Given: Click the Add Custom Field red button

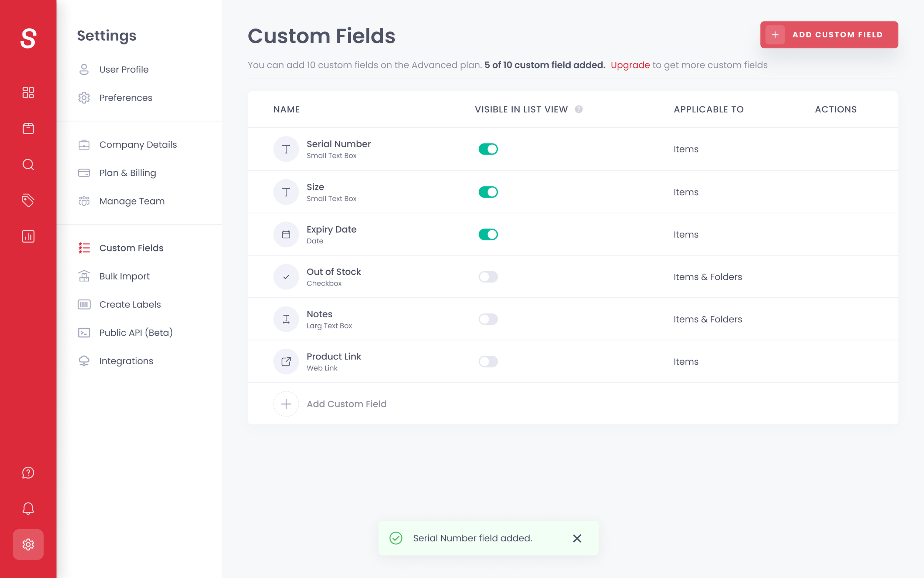Looking at the screenshot, I should [829, 35].
